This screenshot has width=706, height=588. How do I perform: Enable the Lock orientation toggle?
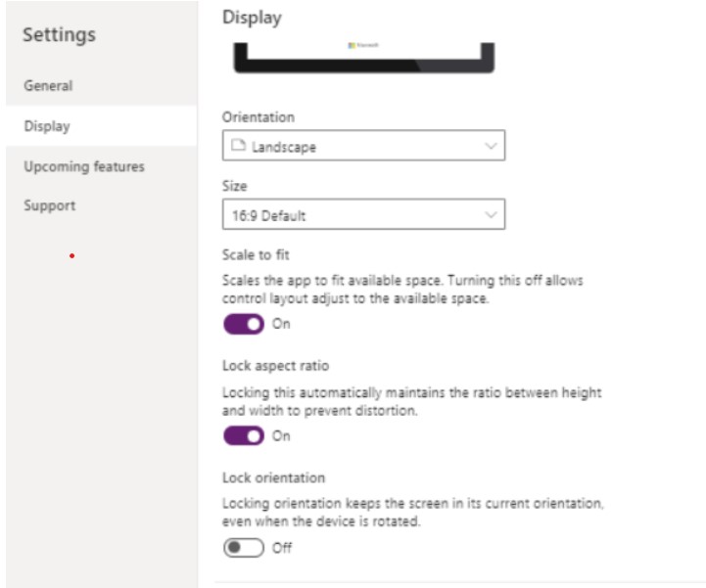click(x=243, y=548)
